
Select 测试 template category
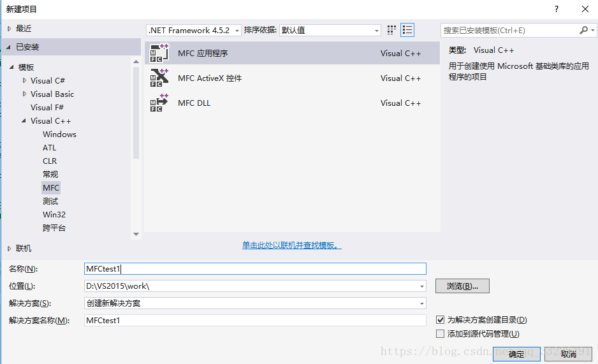coord(50,201)
